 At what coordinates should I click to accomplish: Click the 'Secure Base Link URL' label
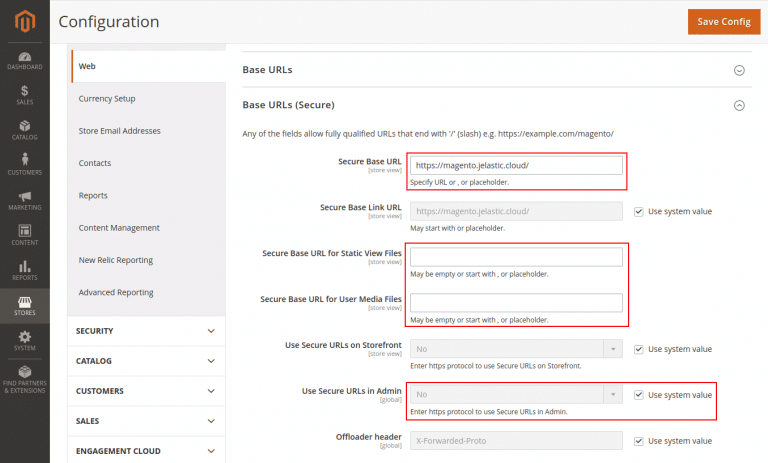point(361,208)
